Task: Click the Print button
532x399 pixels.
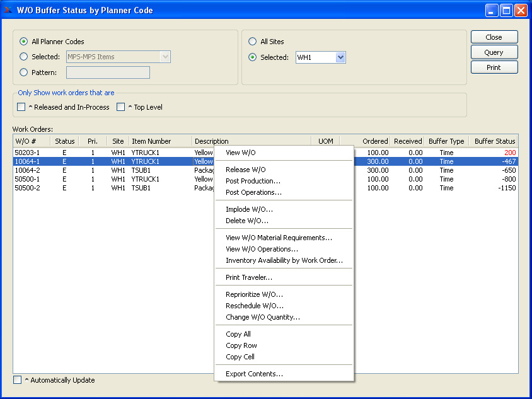Action: (494, 67)
